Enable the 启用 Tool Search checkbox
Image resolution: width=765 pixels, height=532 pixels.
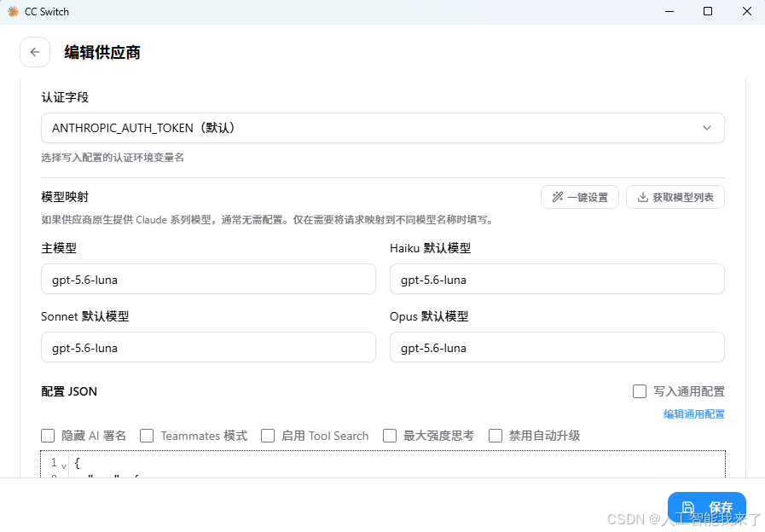click(x=268, y=436)
